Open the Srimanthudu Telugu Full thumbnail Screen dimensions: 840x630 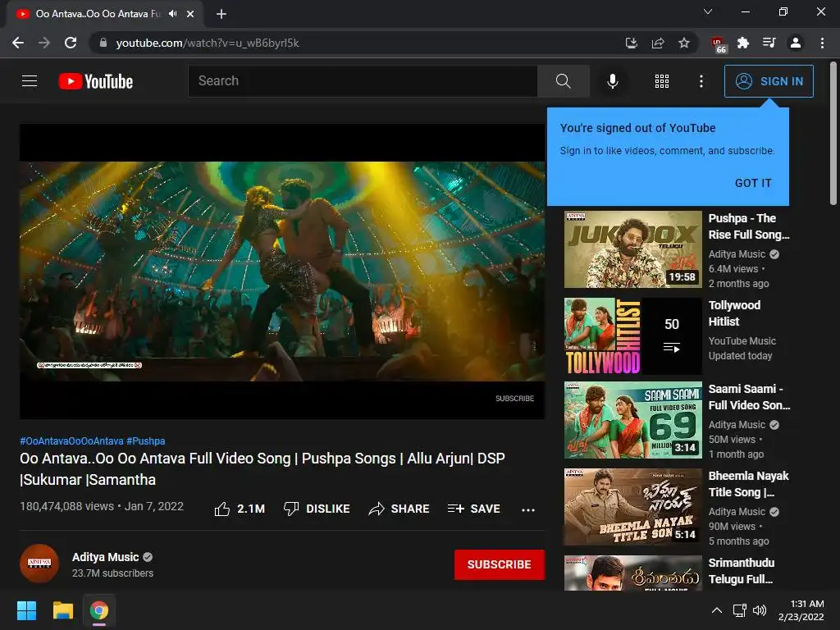tap(632, 573)
